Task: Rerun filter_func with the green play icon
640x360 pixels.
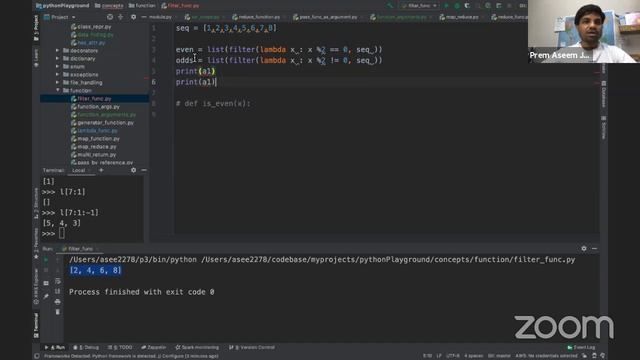Action: click(x=46, y=260)
